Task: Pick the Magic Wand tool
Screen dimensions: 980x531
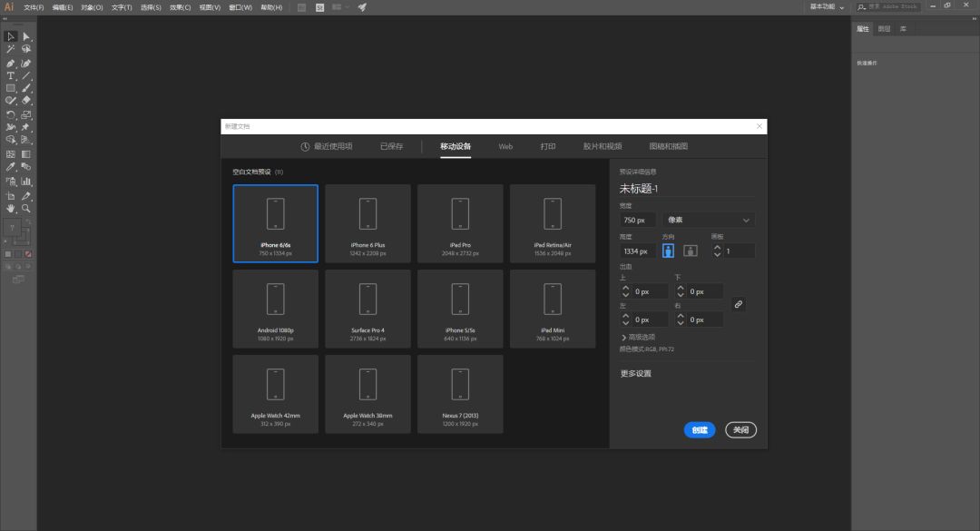Action: [x=11, y=50]
